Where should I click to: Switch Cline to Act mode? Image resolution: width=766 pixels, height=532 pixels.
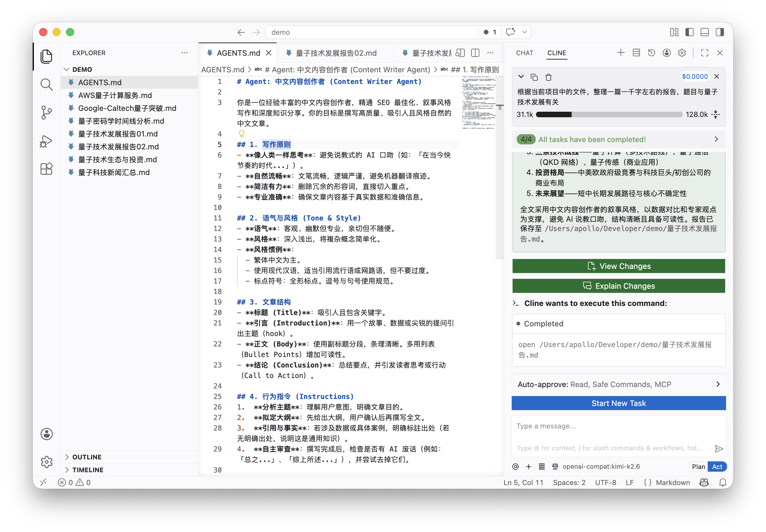pyautogui.click(x=717, y=467)
